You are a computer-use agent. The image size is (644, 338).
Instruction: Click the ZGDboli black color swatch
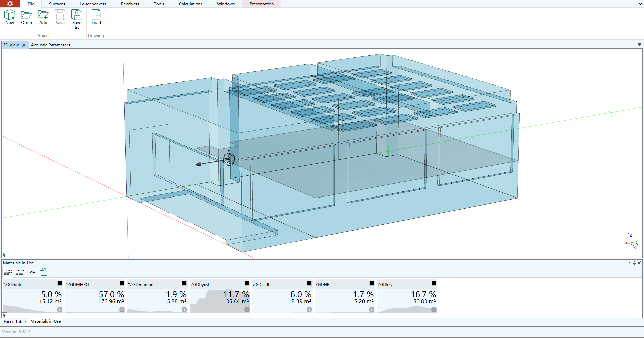coord(60,283)
